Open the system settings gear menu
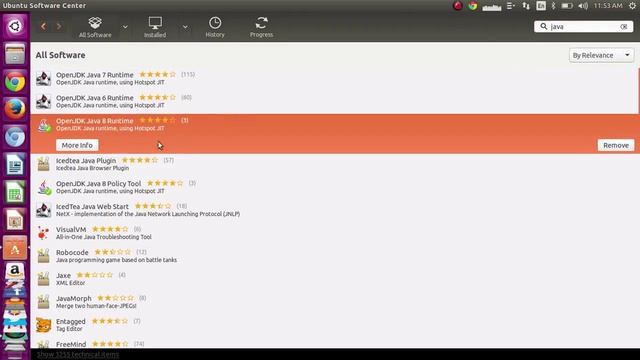Image resolution: width=640 pixels, height=360 pixels. 632,6
